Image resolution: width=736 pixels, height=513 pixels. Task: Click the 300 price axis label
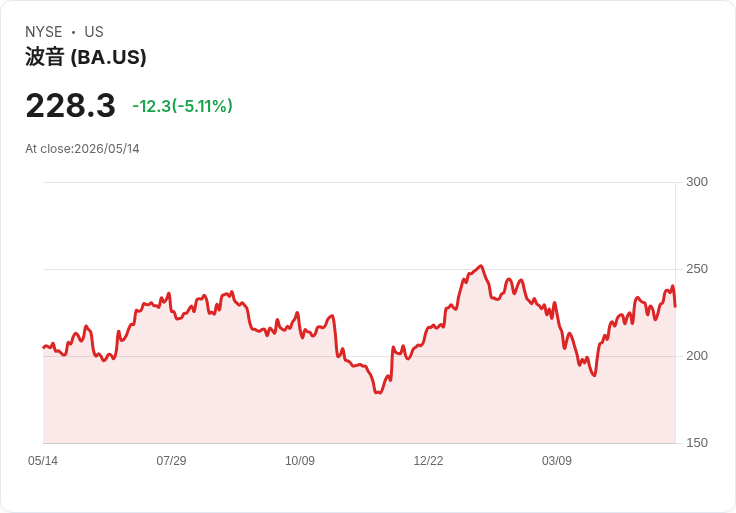pyautogui.click(x=697, y=182)
